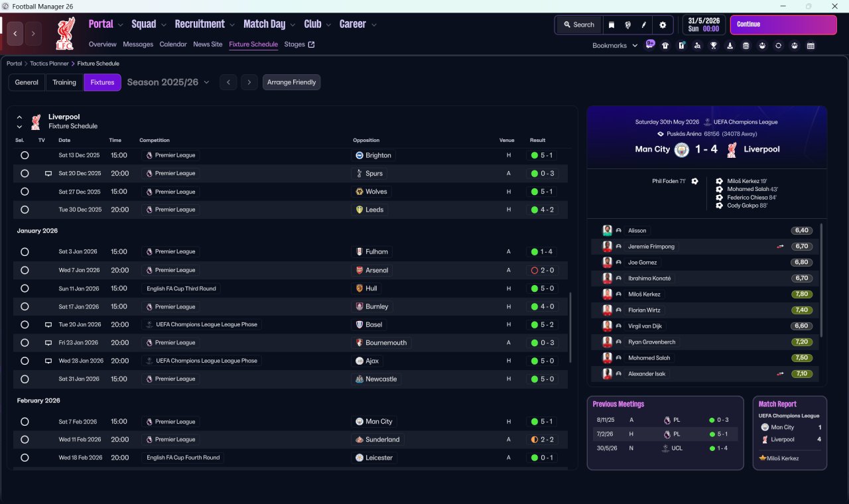Click the fixture list vertical scrollbar
The height and width of the screenshot is (504, 849).
click(570, 328)
